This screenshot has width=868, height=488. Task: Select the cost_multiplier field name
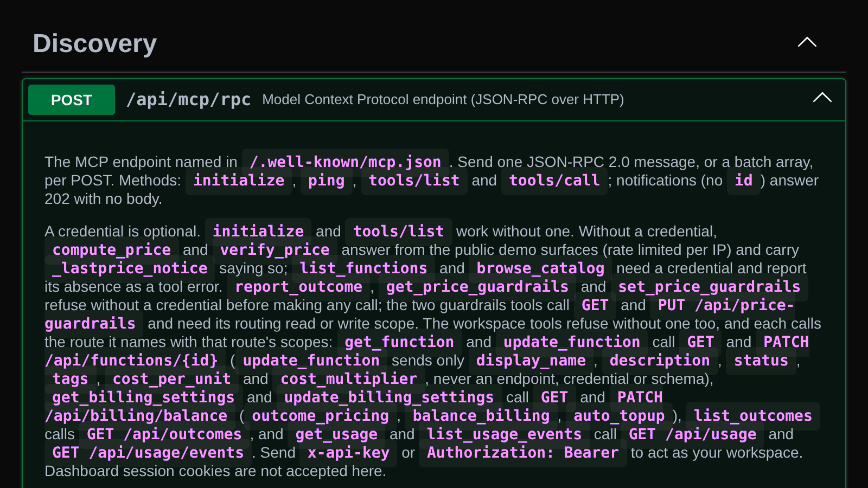point(349,379)
